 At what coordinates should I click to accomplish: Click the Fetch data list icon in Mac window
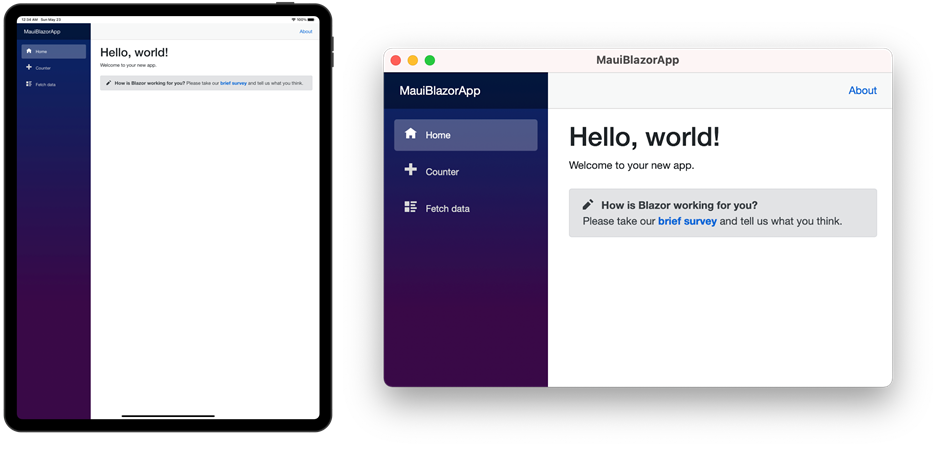(411, 207)
